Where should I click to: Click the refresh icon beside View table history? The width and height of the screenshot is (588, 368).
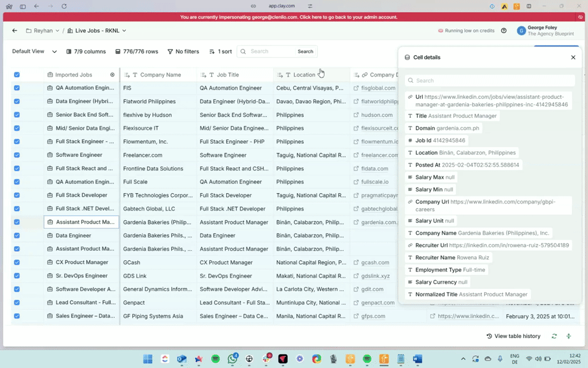pos(554,336)
